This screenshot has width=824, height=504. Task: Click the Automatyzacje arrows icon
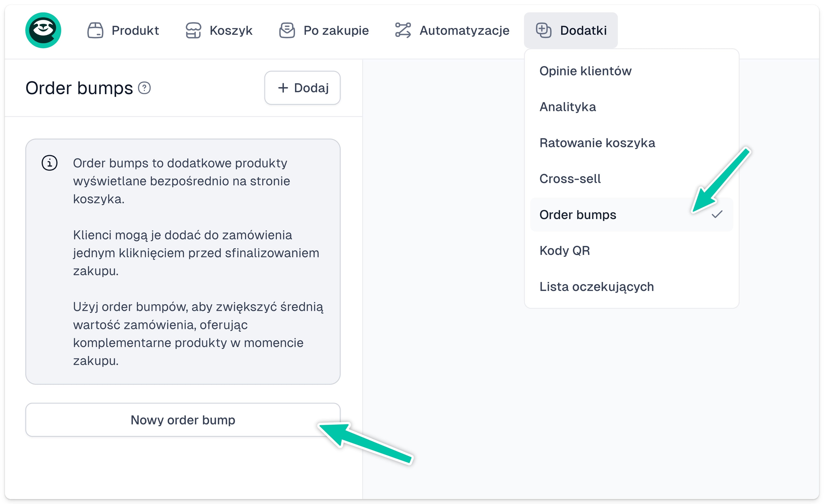pos(403,31)
